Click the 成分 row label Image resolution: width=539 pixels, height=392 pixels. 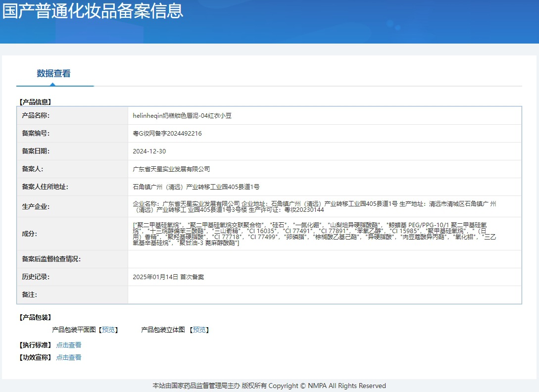click(29, 234)
